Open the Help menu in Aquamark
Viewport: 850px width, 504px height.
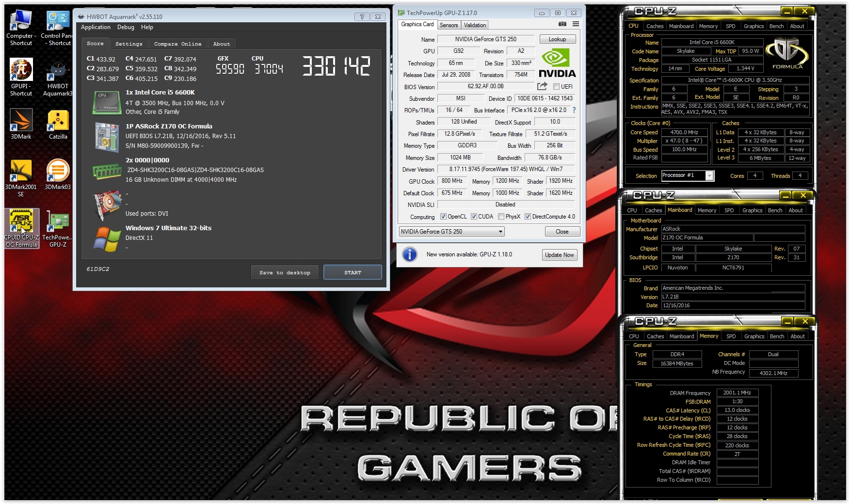tap(147, 27)
